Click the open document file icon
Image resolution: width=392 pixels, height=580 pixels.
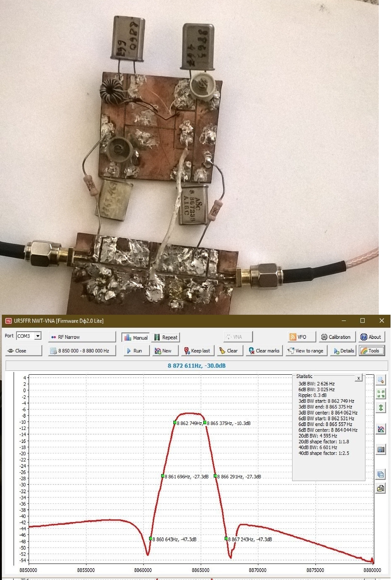point(380,488)
